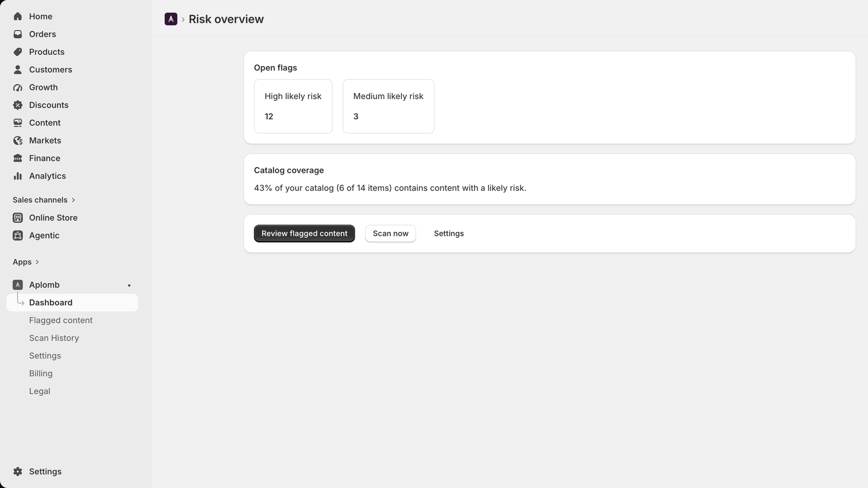Click the Agentic channel icon
Screen dimensions: 868x488
[x=18, y=235]
